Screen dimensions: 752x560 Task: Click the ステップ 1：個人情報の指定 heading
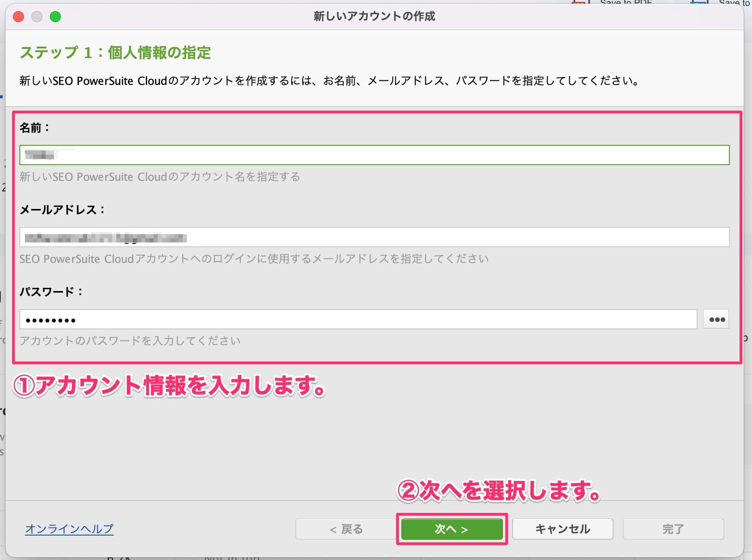(x=115, y=53)
